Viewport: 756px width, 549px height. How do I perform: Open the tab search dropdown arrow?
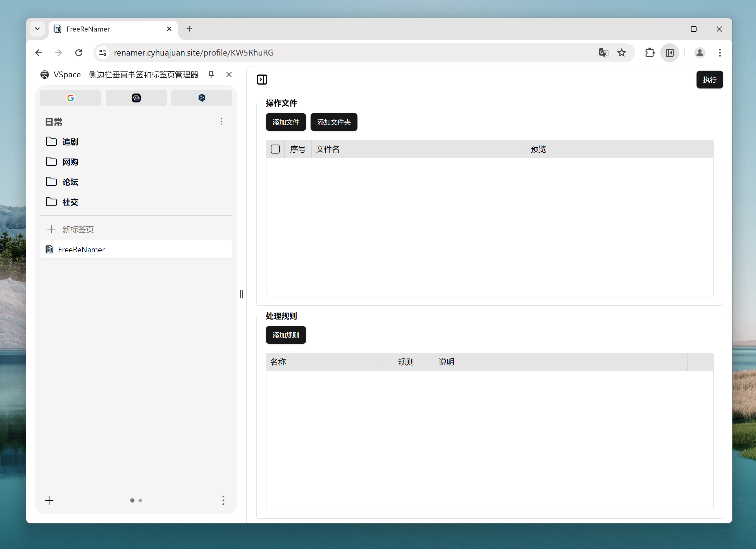pos(37,29)
